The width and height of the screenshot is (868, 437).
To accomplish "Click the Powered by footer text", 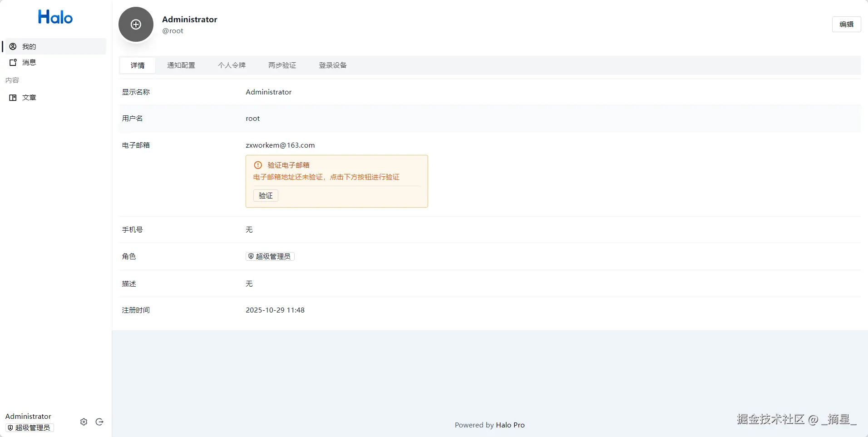I will [x=474, y=425].
